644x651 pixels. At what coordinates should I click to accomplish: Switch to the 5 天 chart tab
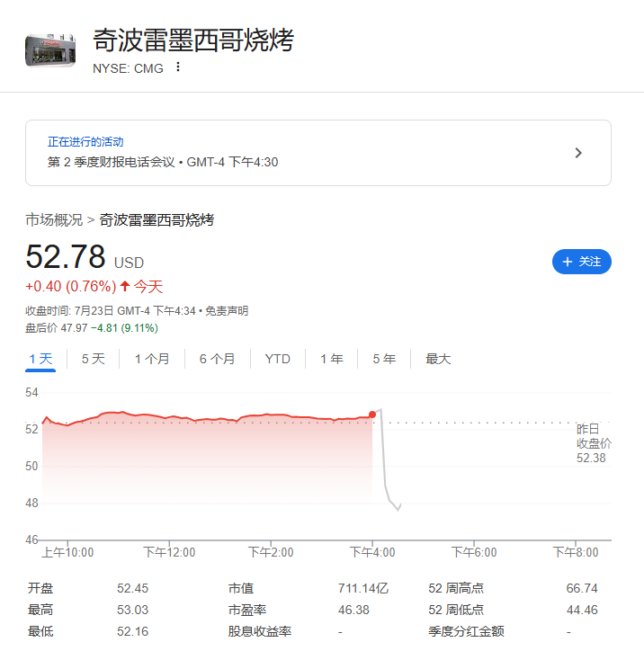coord(93,359)
